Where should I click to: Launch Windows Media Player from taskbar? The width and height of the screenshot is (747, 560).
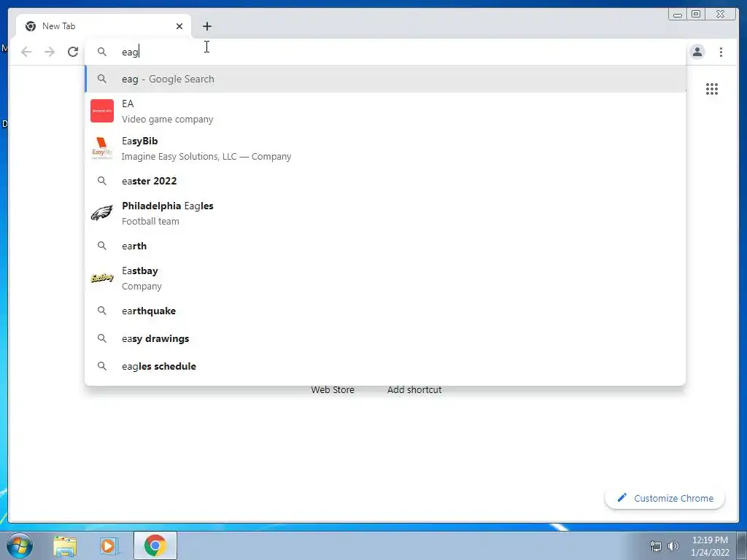click(109, 545)
